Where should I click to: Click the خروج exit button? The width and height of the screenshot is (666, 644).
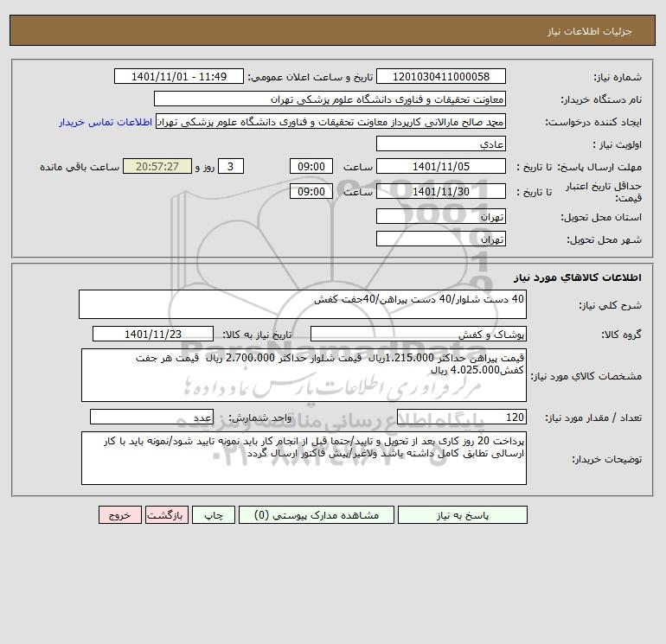click(x=120, y=515)
